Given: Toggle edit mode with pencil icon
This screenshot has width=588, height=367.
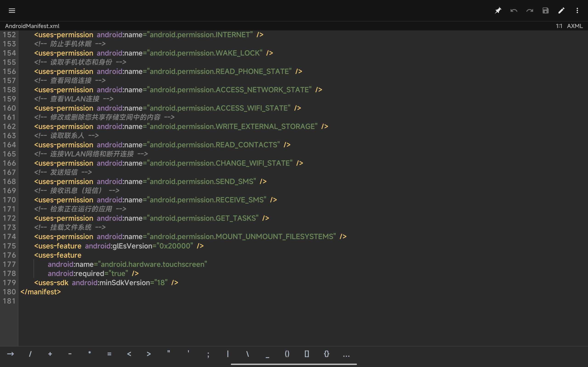Looking at the screenshot, I should tap(561, 11).
